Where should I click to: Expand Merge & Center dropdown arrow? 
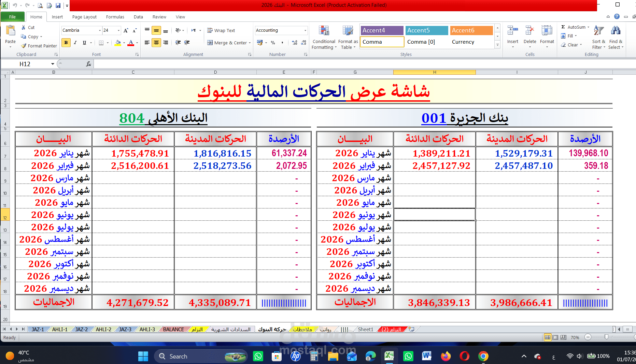250,43
